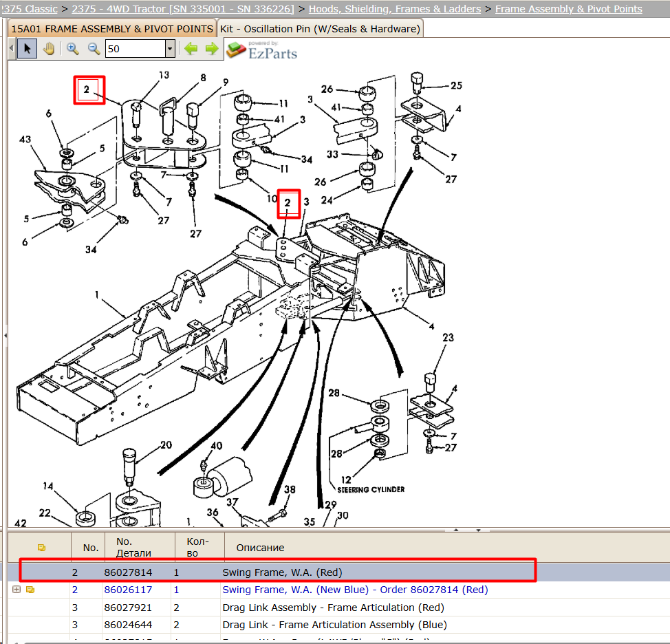Click callout 9 in the diagram

pos(226,82)
